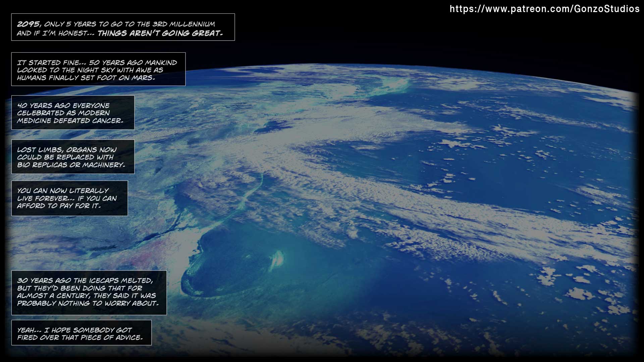
Task: Click the phrase 'nothing to worry about'
Action: [107, 303]
